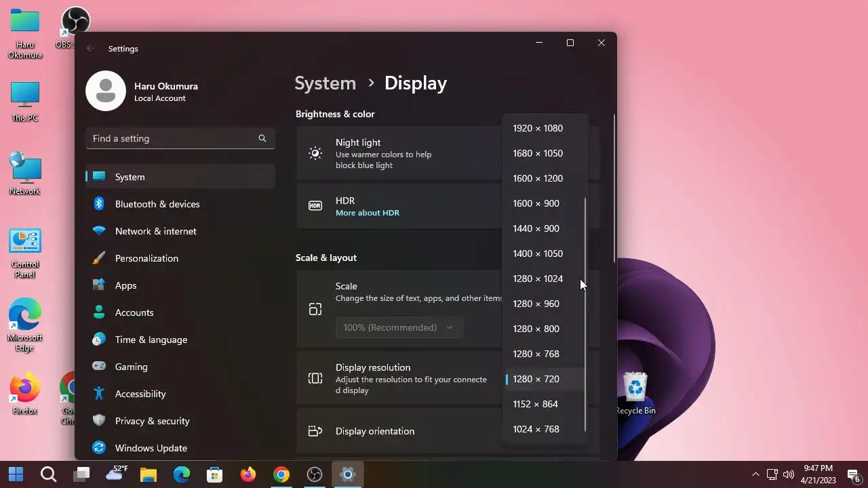868x488 pixels.
Task: Open the weather widget showing 52°F
Action: [x=115, y=474]
